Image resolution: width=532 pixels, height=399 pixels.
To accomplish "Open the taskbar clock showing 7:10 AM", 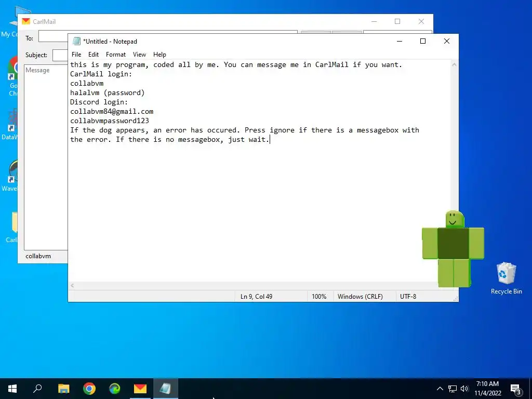I will (487, 389).
